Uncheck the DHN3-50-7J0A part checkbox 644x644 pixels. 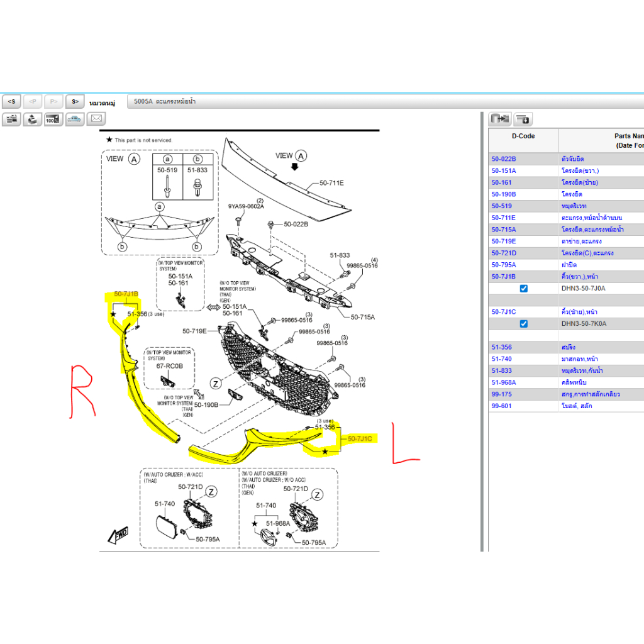(x=524, y=289)
